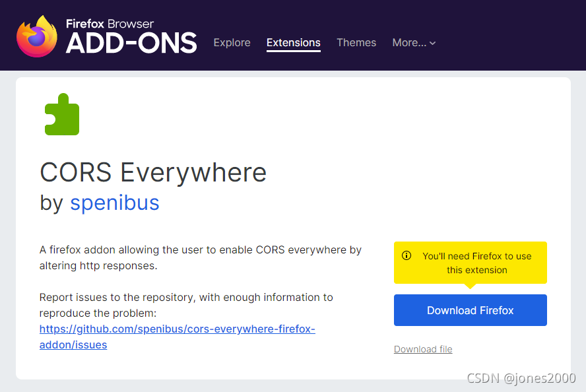Click the Firefox Browser ADD-ONS title

(x=131, y=36)
